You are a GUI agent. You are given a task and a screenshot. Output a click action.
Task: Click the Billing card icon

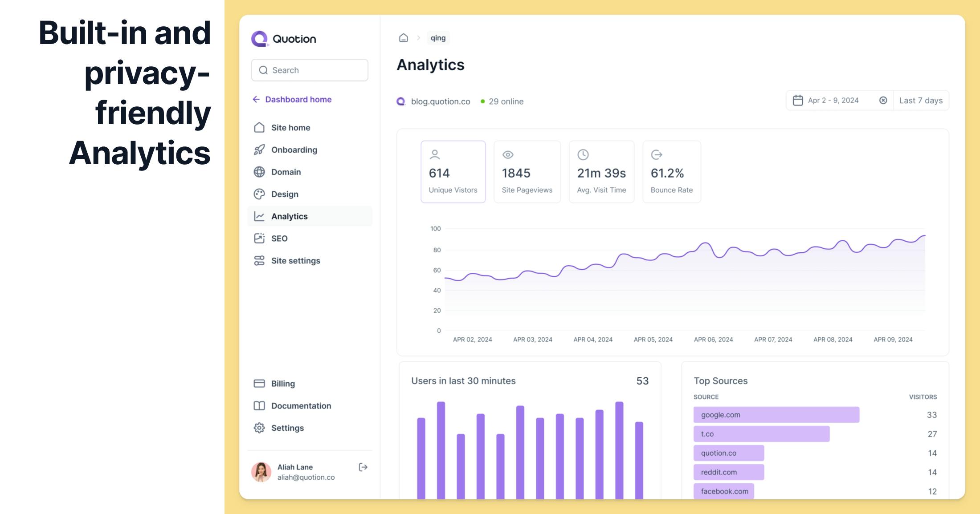259,384
